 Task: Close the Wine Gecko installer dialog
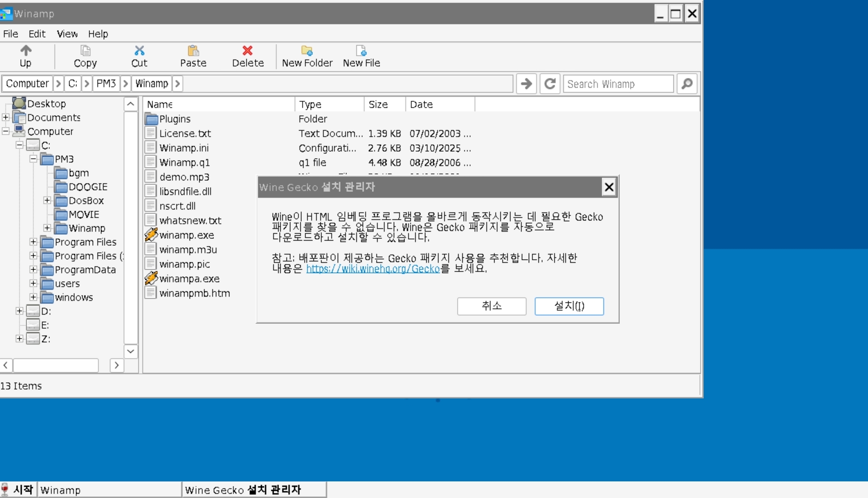click(x=609, y=187)
